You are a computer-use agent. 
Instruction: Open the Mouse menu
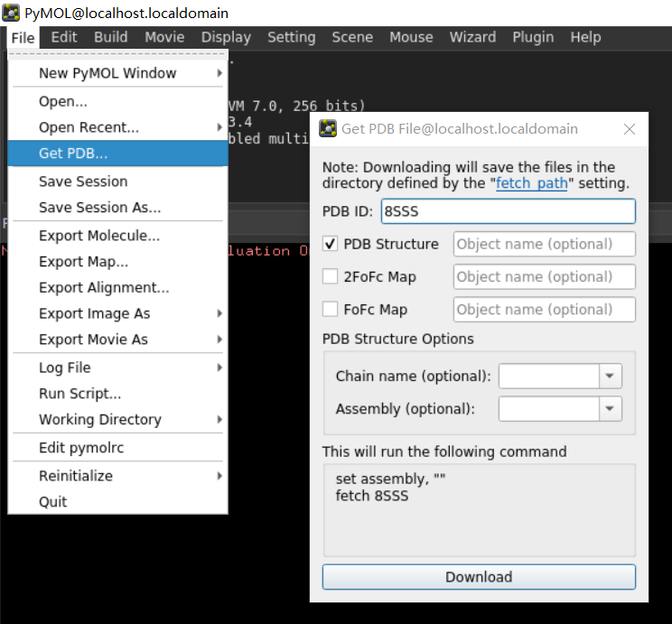(411, 37)
